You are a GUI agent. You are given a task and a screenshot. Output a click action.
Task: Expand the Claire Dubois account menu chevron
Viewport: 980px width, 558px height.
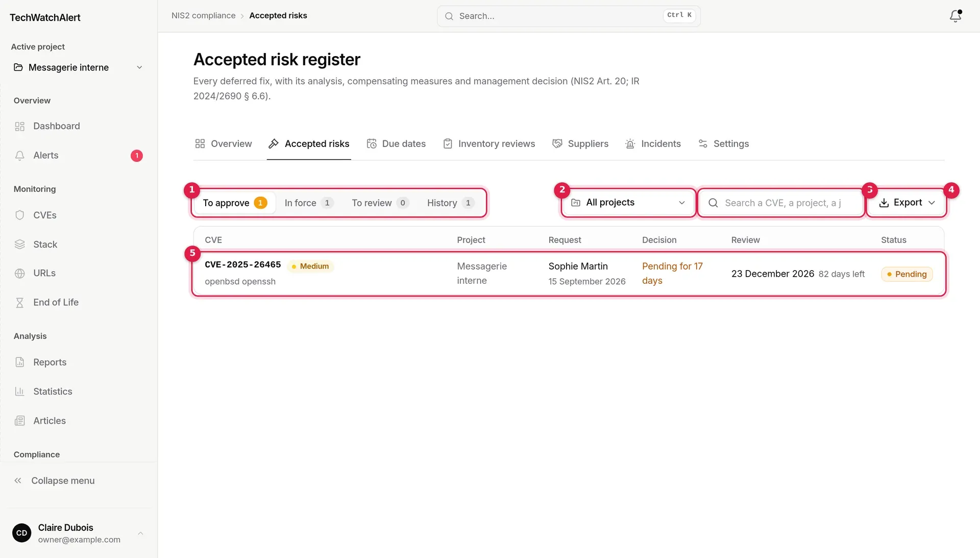pyautogui.click(x=140, y=533)
